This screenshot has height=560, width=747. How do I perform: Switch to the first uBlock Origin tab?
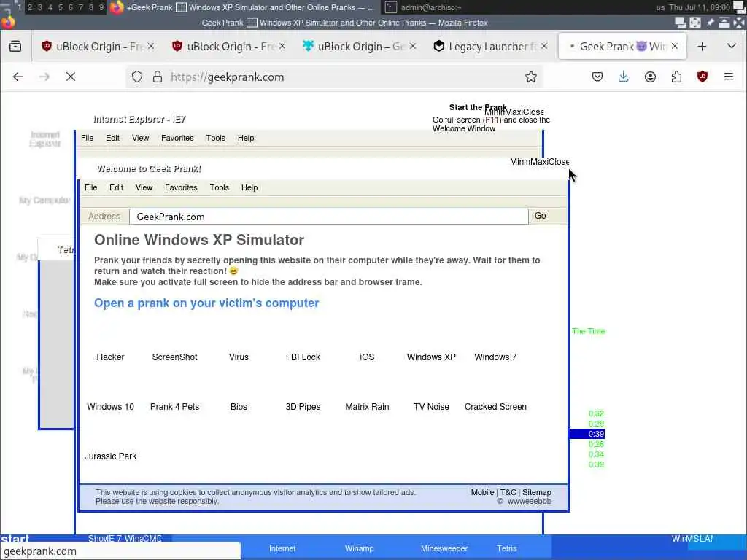click(x=98, y=46)
